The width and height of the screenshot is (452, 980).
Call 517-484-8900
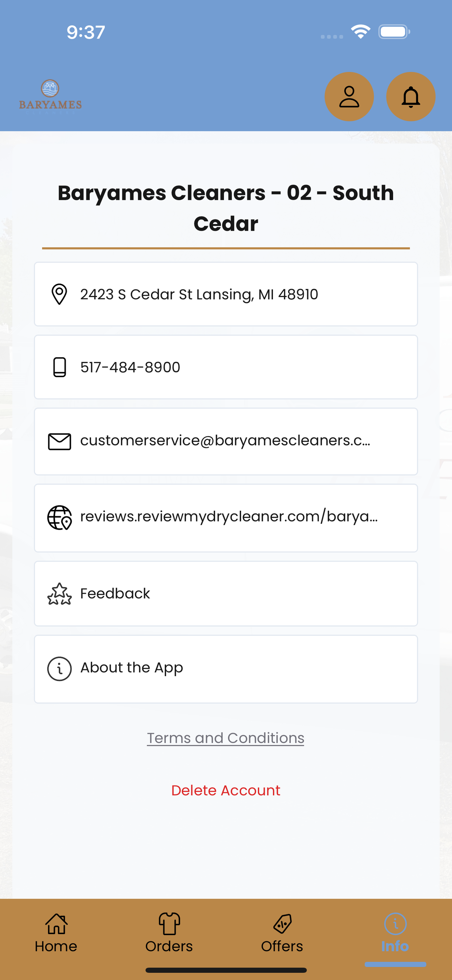tap(226, 367)
